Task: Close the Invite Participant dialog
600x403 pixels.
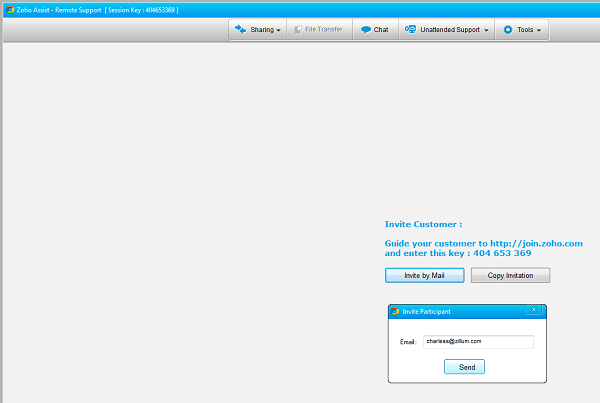Action: (x=534, y=310)
